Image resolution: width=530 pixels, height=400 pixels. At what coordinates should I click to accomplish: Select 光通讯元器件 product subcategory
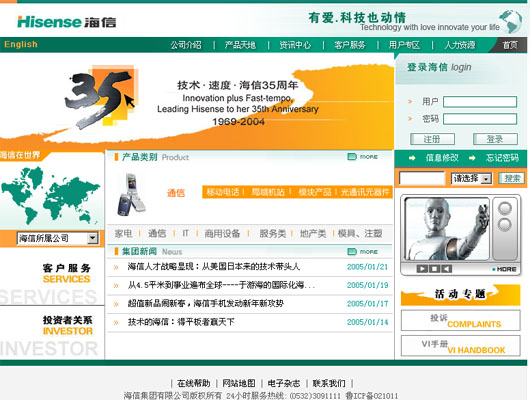click(x=365, y=192)
